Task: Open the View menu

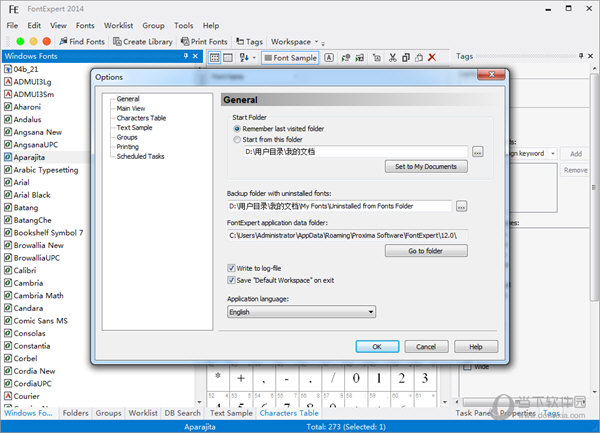Action: click(58, 26)
